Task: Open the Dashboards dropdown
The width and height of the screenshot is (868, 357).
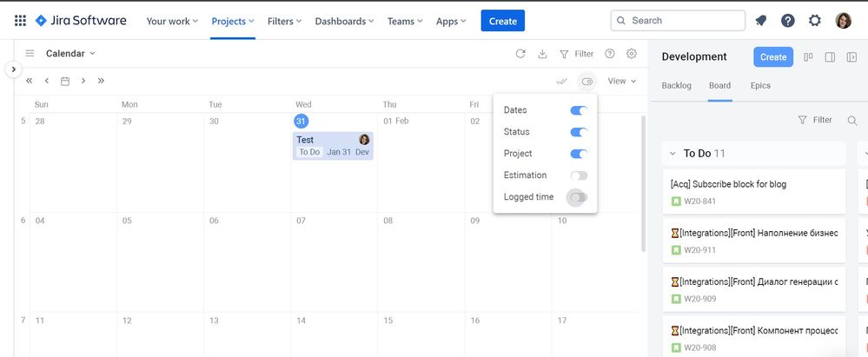Action: [x=344, y=21]
